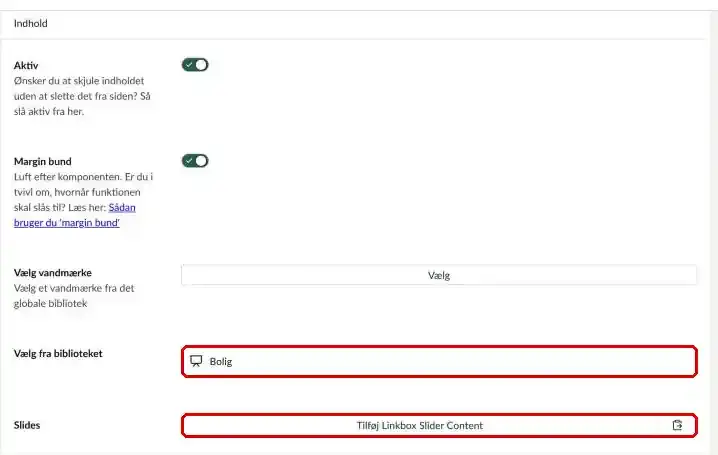
Task: Switch to the Indhold tab
Action: pos(31,23)
